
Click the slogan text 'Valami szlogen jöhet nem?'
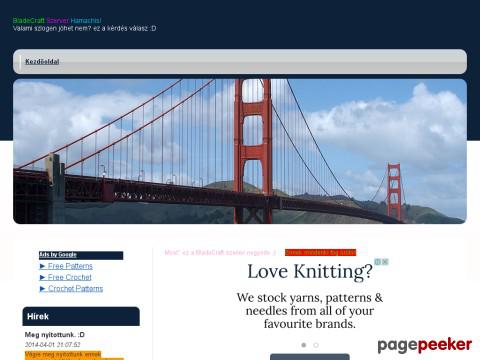pos(52,29)
